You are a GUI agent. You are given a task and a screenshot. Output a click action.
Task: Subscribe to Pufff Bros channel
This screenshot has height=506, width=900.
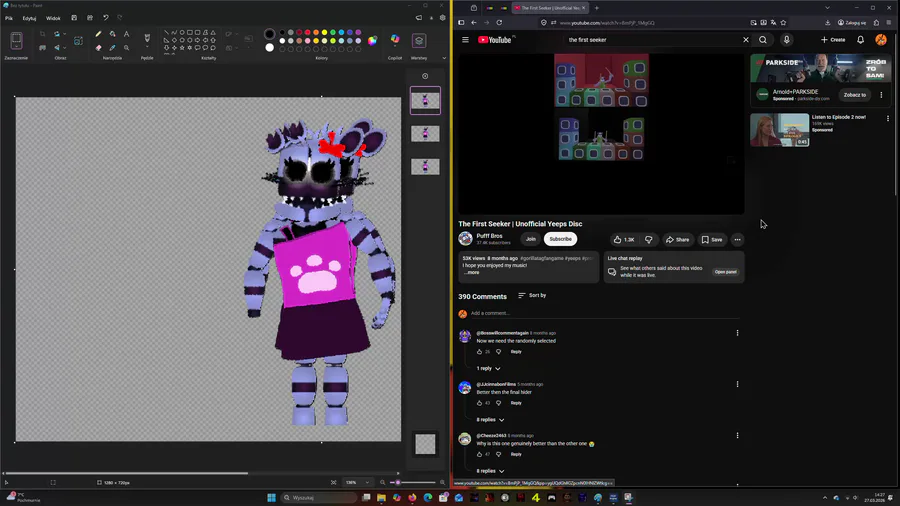pyautogui.click(x=560, y=239)
